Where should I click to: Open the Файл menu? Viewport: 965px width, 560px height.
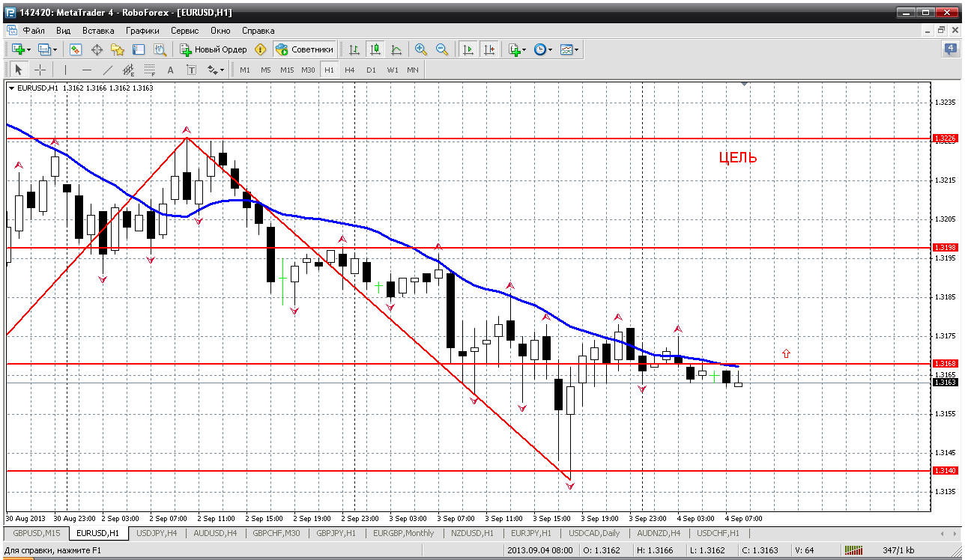pos(34,31)
